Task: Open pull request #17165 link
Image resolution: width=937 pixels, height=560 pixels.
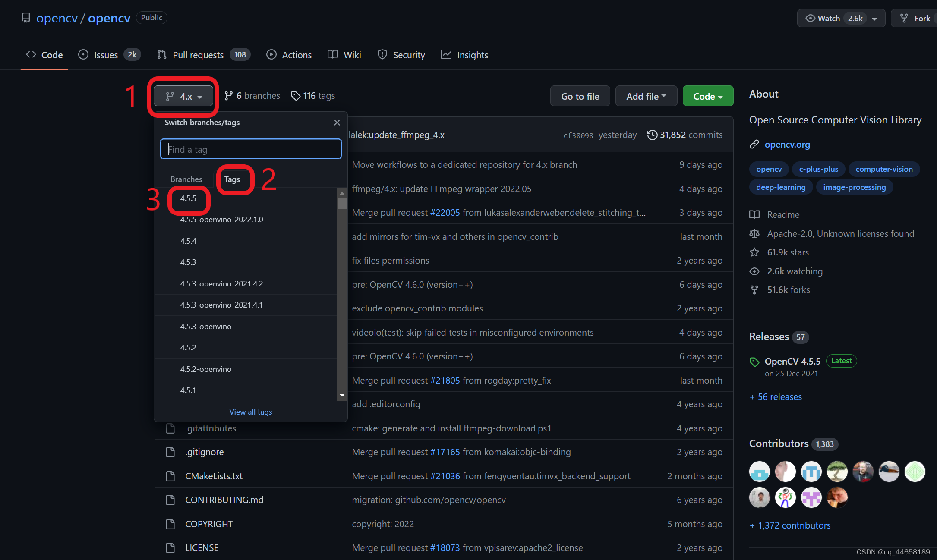Action: (x=445, y=452)
